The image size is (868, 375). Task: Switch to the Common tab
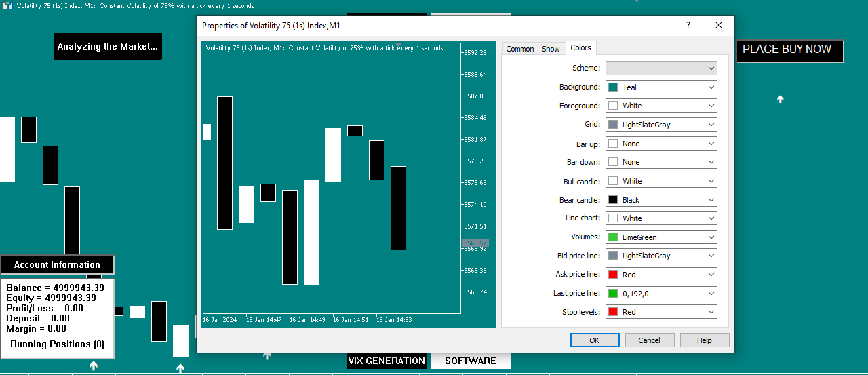pyautogui.click(x=519, y=49)
